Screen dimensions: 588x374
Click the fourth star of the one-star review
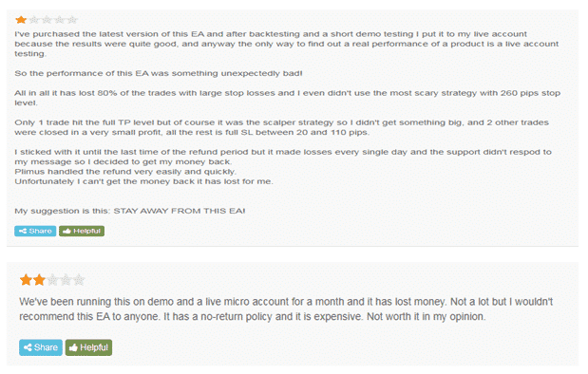[60, 20]
